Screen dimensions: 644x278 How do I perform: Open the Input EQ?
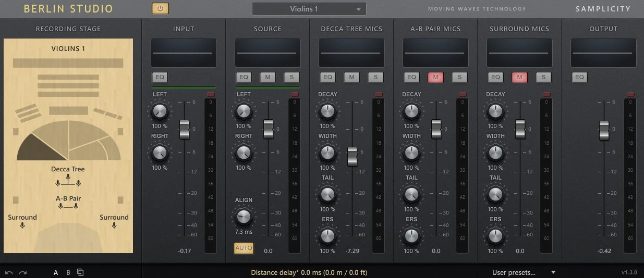[x=160, y=77]
